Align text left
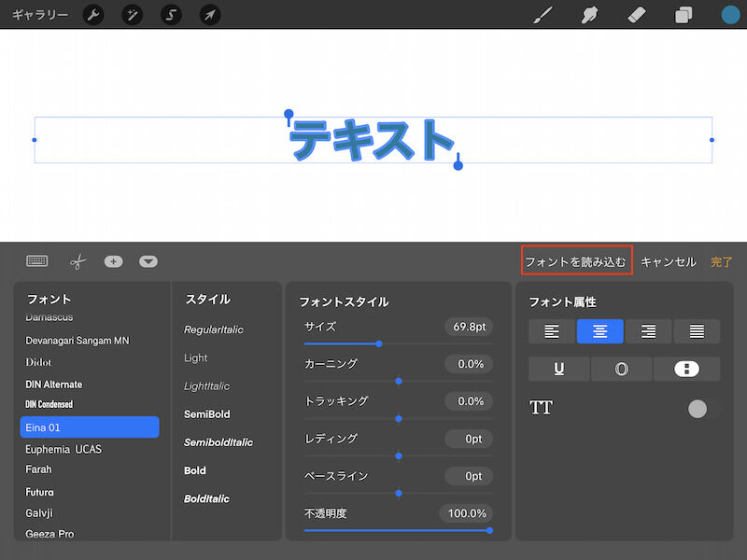This screenshot has width=747, height=560. (x=552, y=331)
